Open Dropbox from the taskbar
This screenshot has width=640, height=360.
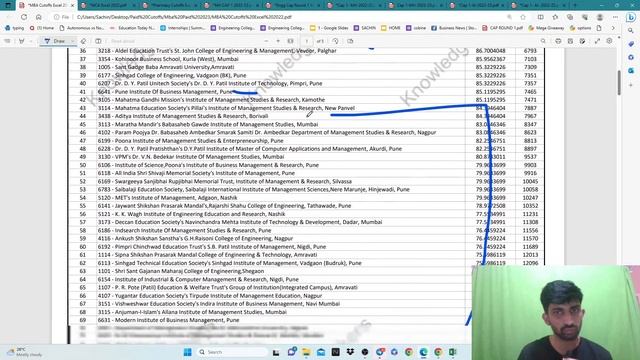pos(350,352)
